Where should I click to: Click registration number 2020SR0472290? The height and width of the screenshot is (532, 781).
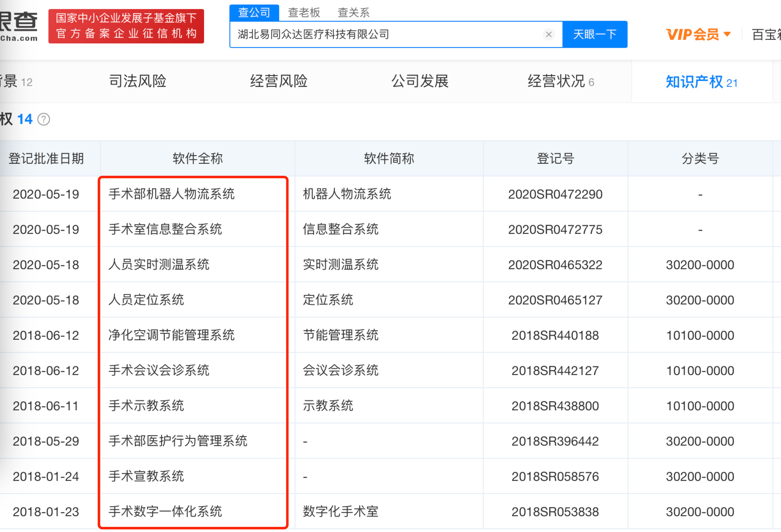click(555, 195)
